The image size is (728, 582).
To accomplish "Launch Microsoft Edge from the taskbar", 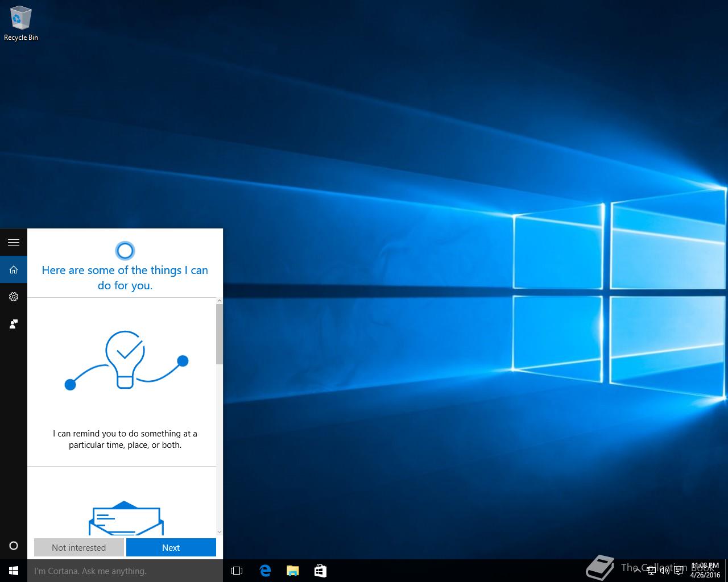I will tap(265, 571).
